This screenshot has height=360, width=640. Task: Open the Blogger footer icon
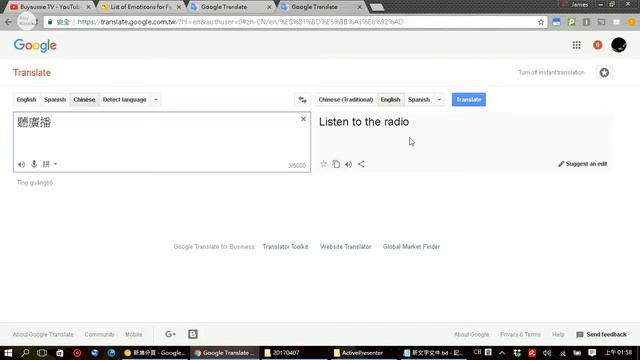(x=193, y=334)
